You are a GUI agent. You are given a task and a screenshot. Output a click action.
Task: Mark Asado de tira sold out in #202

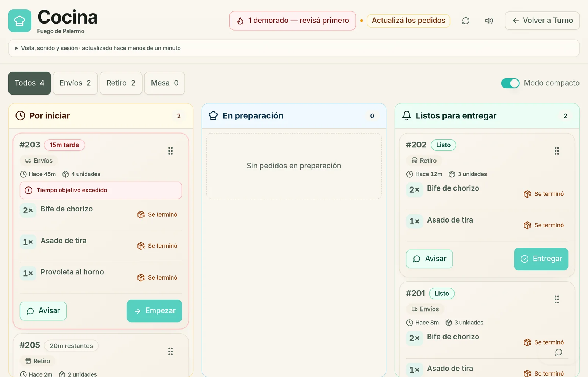click(544, 225)
